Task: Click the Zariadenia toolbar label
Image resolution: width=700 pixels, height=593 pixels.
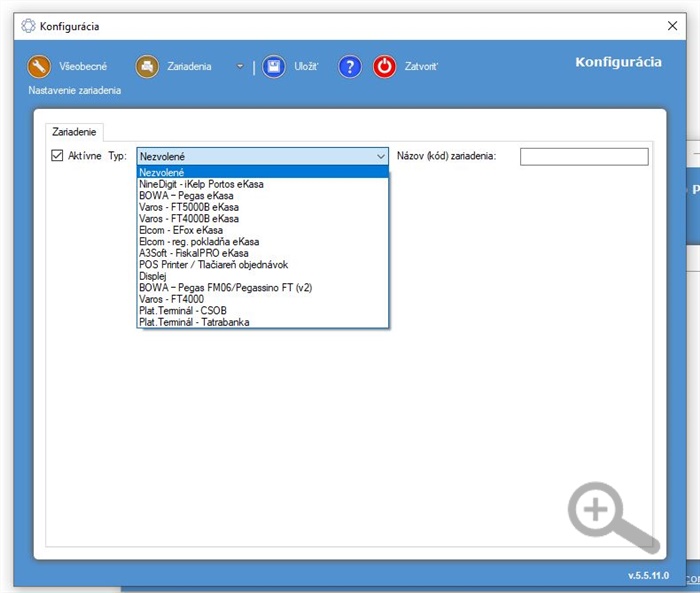Action: point(189,67)
